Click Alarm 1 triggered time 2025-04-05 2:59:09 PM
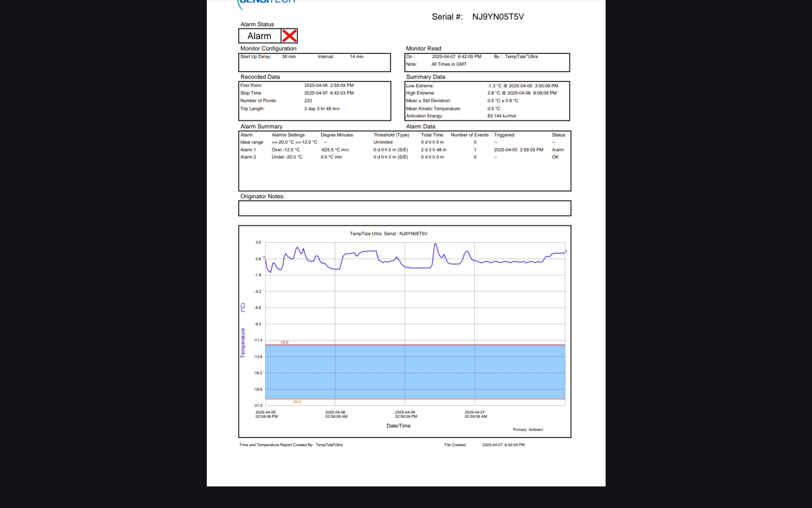Image resolution: width=812 pixels, height=508 pixels. point(518,150)
